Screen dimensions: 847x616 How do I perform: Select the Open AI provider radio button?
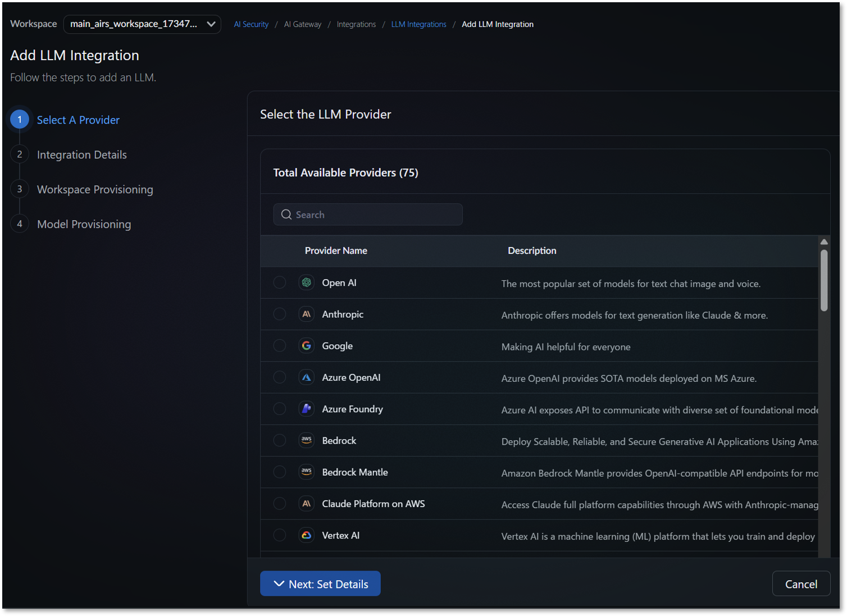279,282
